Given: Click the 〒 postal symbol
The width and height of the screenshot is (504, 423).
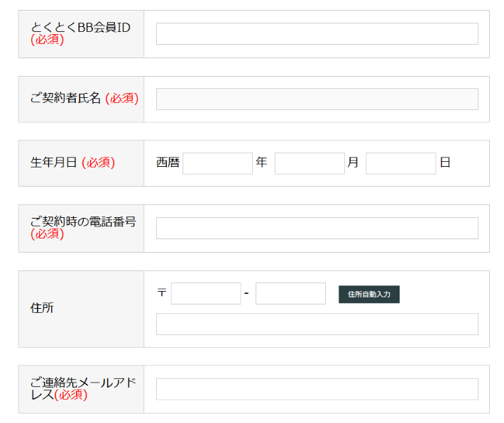Looking at the screenshot, I should 162,292.
